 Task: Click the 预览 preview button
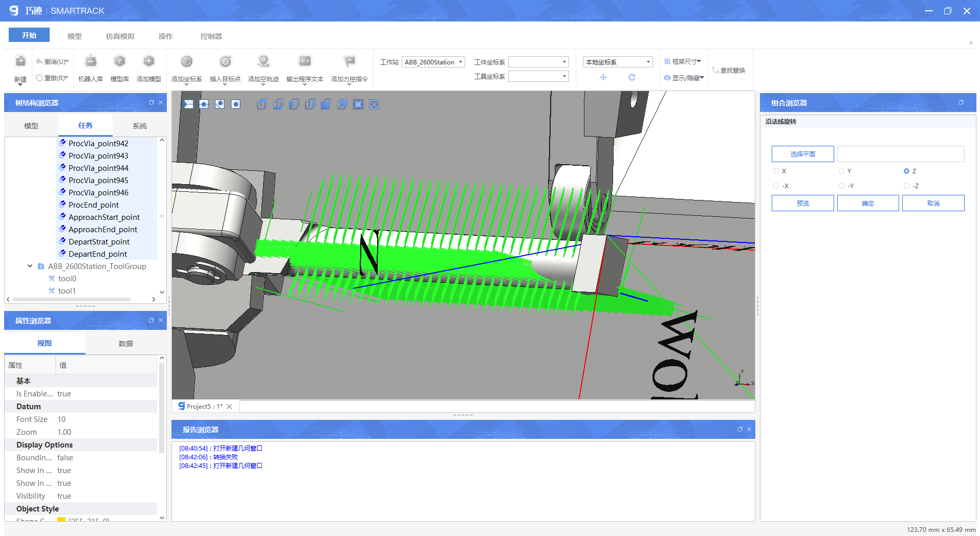pos(803,203)
